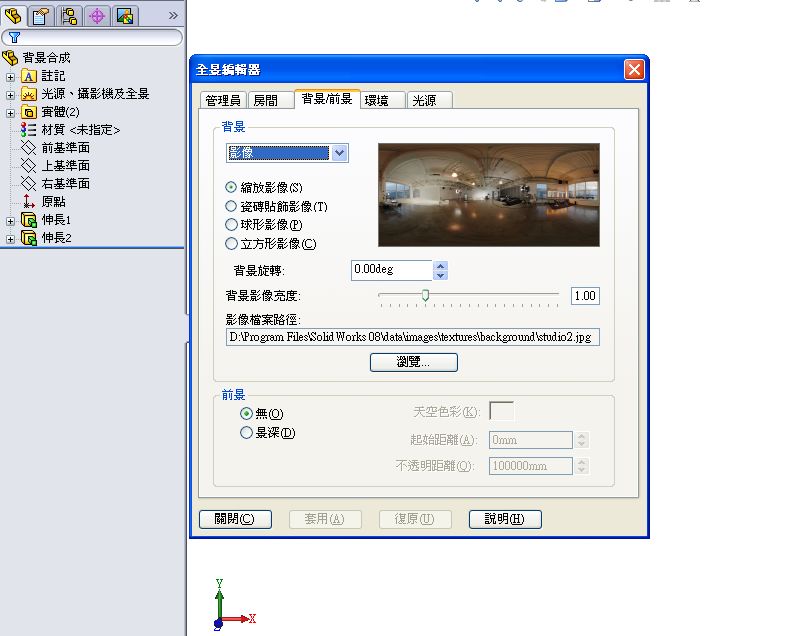Screen dimensions: 788x636
Task: Open the ConfigurationManager tab icon
Action: coord(69,16)
